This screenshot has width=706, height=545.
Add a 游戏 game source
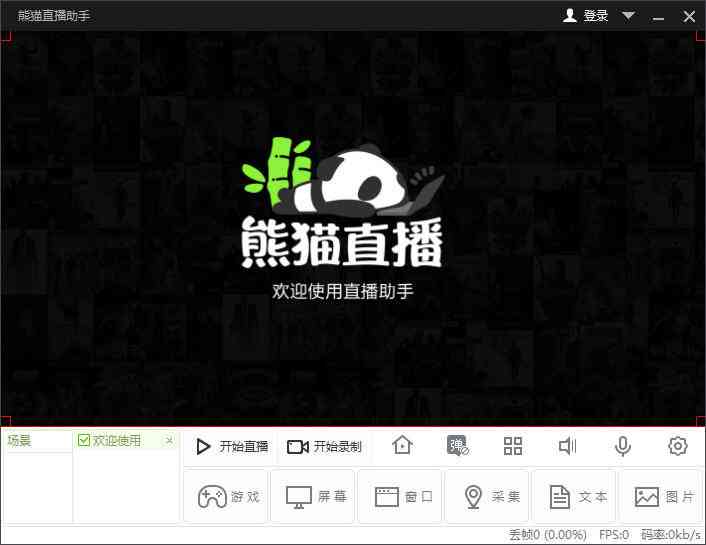click(x=226, y=496)
